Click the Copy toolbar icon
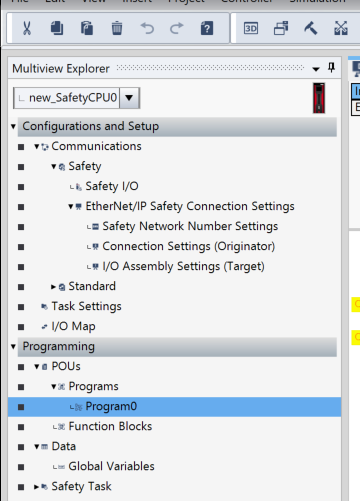The image size is (360, 501). pyautogui.click(x=57, y=28)
